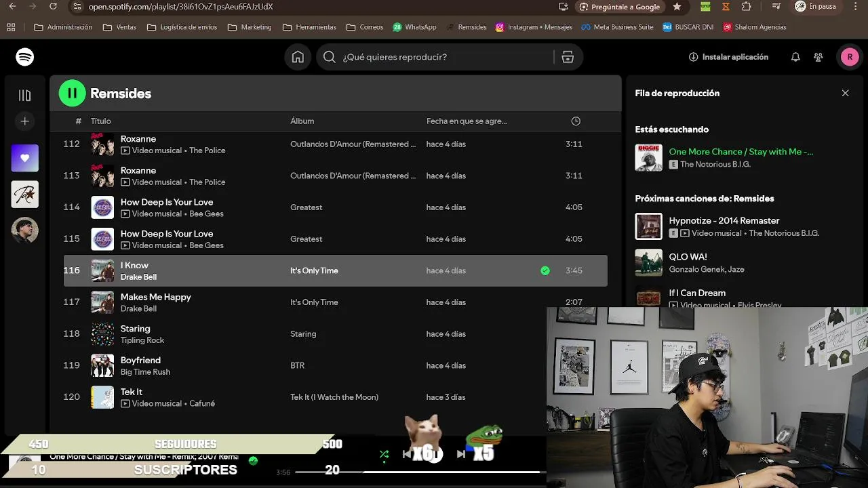
Task: Open browser media control icon
Action: (x=776, y=7)
